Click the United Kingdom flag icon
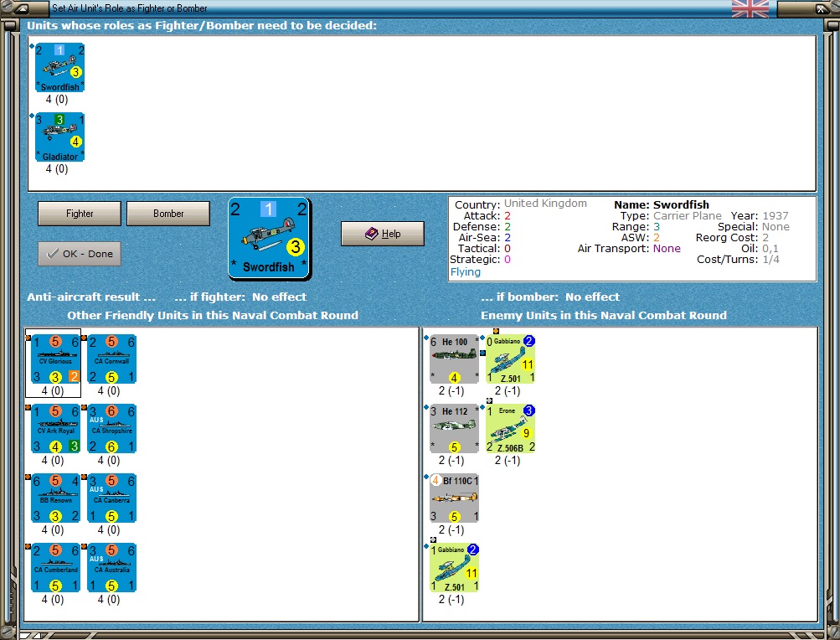 (x=750, y=8)
